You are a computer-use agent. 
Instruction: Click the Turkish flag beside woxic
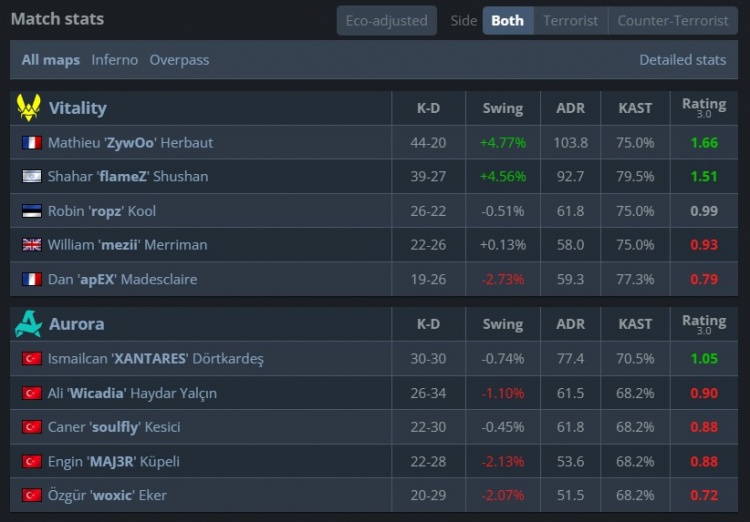coord(31,495)
